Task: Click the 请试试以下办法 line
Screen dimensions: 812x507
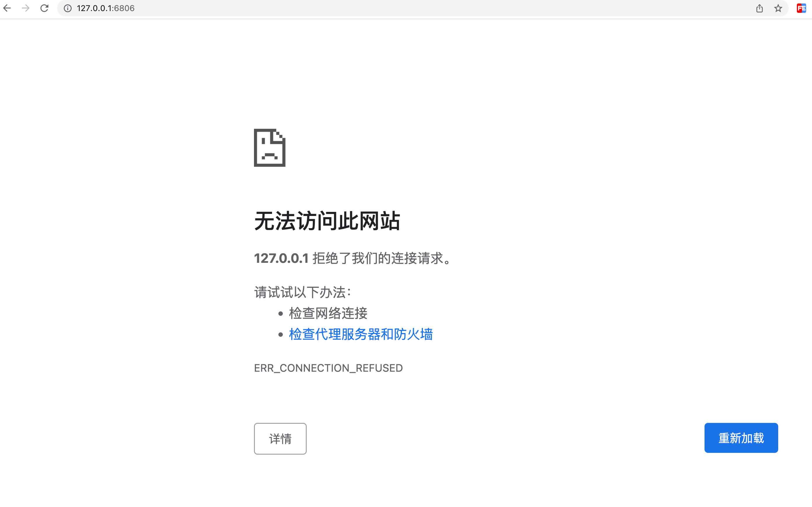Action: (302, 292)
